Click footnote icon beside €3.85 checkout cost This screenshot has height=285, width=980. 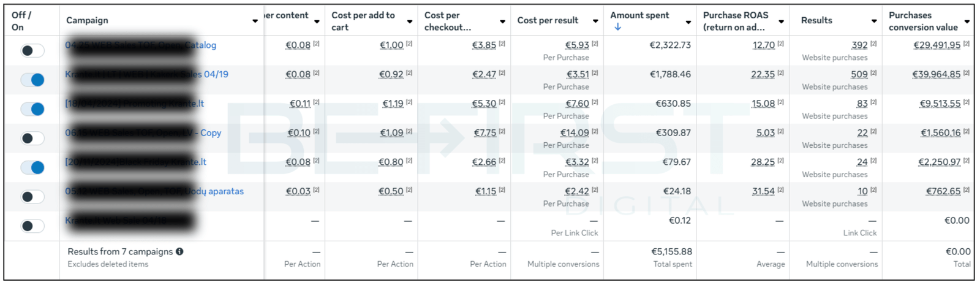(502, 44)
